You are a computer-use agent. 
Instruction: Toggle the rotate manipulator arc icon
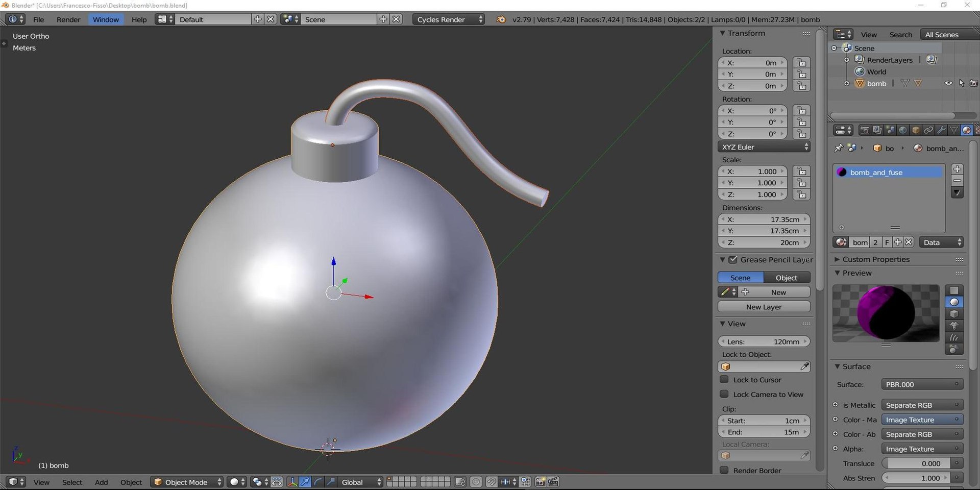tap(317, 482)
